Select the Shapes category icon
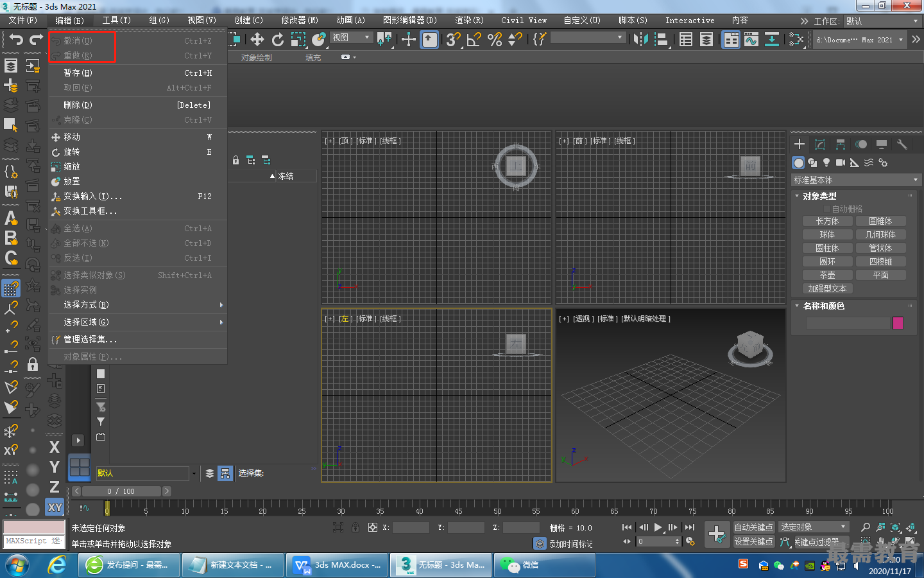 point(812,162)
